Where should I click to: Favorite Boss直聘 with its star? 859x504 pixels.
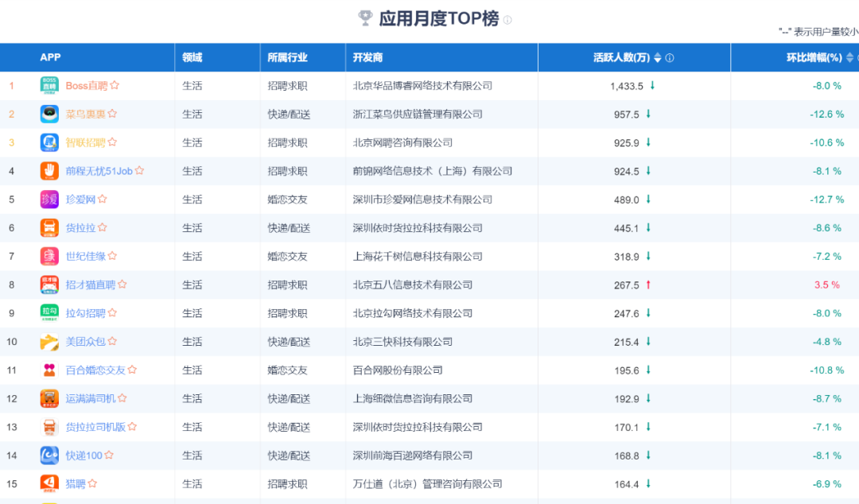point(115,85)
